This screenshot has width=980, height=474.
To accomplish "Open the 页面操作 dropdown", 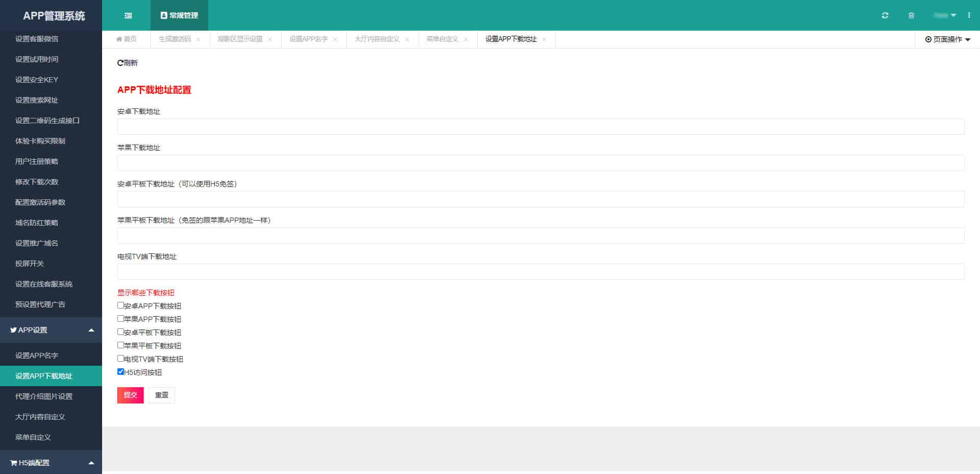I will coord(948,39).
